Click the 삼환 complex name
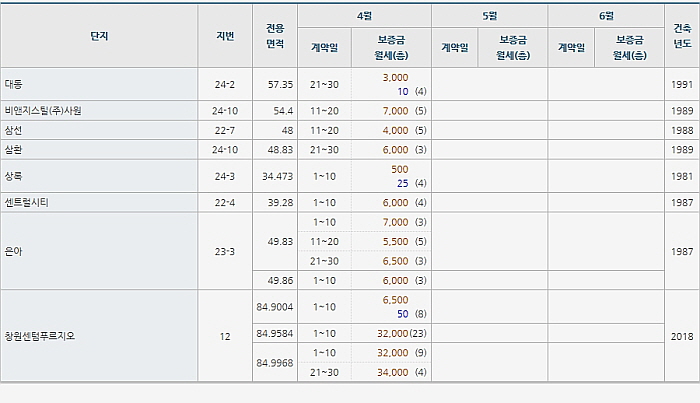Screen dimensions: 700x403 coord(13,150)
